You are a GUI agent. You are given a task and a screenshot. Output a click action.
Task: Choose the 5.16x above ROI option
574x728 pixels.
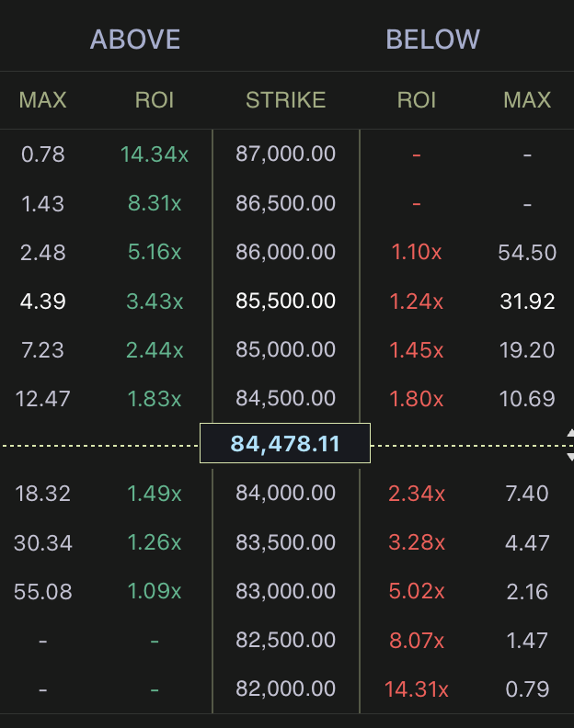coord(155,252)
